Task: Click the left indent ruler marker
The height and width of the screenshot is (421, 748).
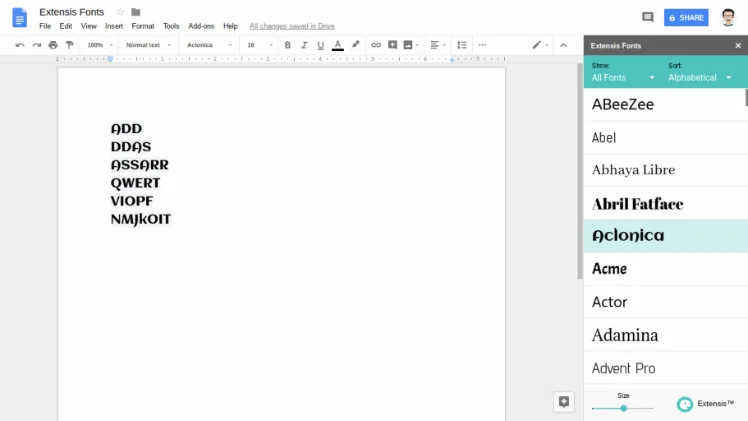Action: [110, 59]
